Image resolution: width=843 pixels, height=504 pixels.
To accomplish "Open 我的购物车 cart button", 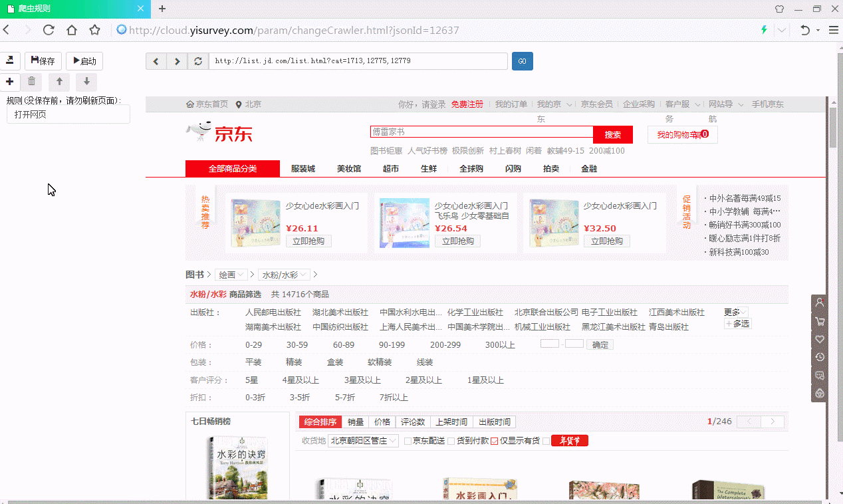I will [683, 134].
